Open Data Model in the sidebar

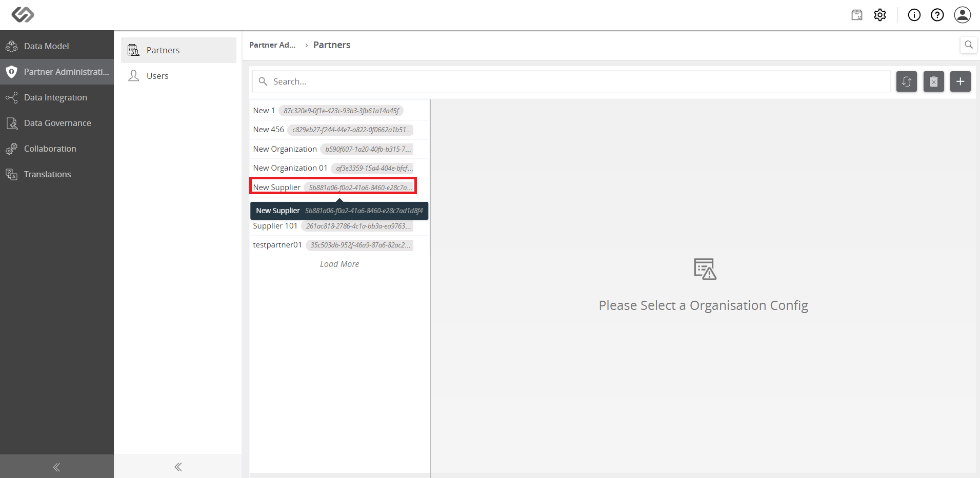(57, 46)
